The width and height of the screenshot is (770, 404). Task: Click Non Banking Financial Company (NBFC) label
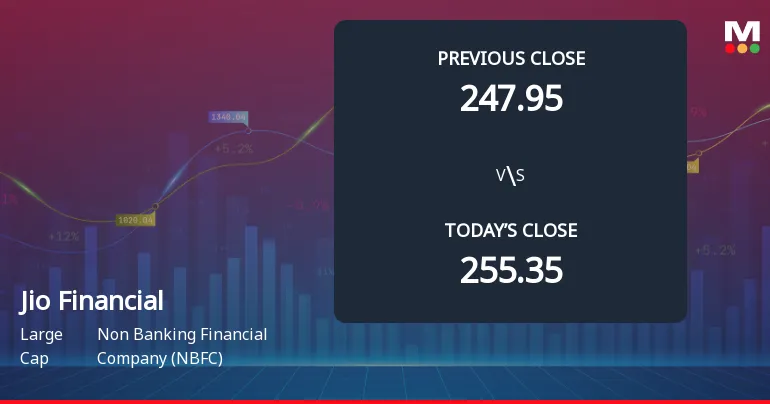point(182,345)
